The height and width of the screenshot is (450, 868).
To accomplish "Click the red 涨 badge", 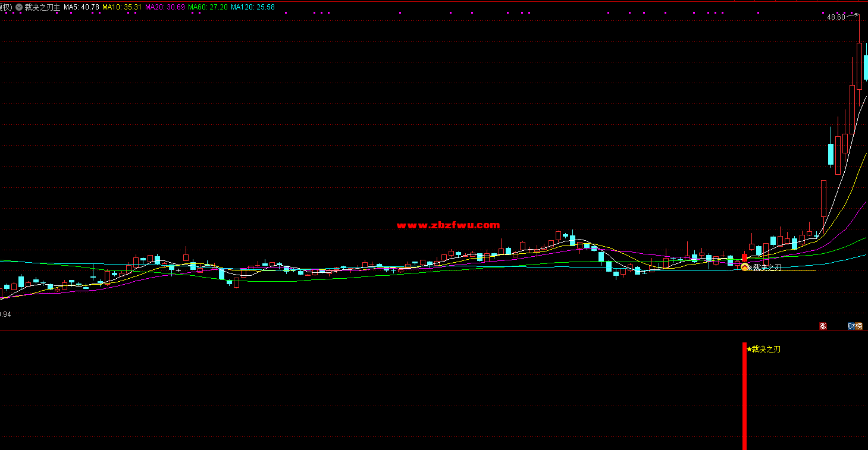I will coord(823,326).
